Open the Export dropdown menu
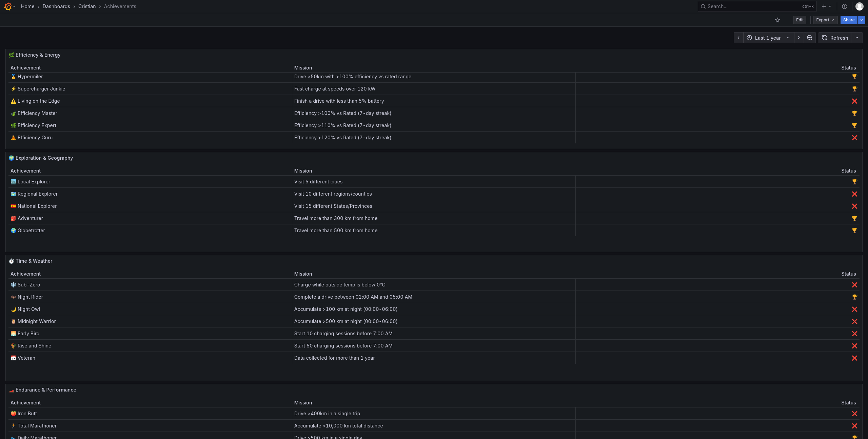Image resolution: width=868 pixels, height=439 pixels. coord(825,20)
